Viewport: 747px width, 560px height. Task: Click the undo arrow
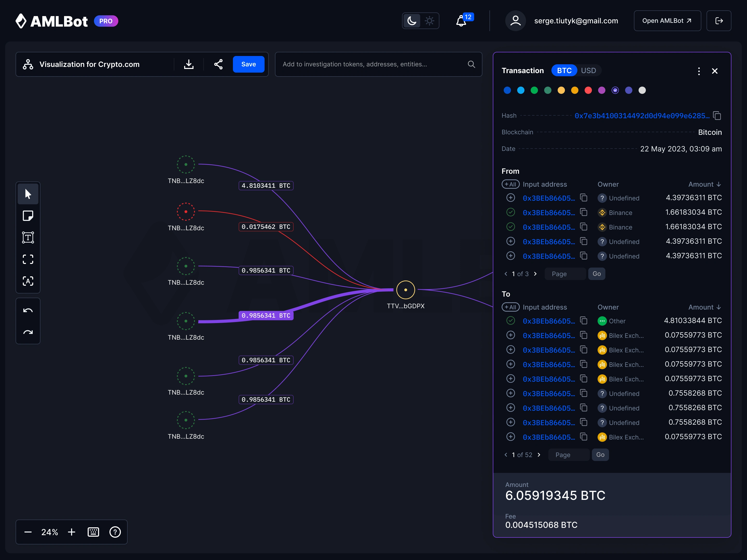pyautogui.click(x=28, y=310)
